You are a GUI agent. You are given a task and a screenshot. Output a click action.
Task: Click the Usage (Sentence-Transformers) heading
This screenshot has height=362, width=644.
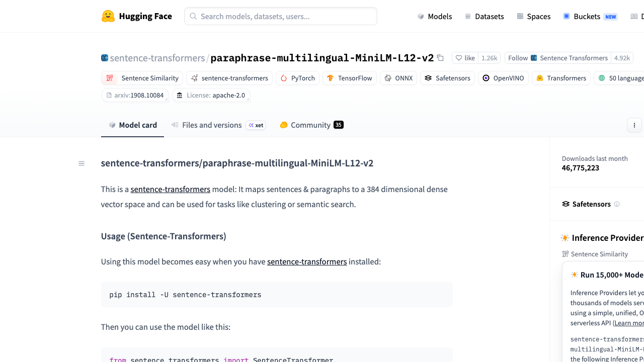click(x=164, y=236)
